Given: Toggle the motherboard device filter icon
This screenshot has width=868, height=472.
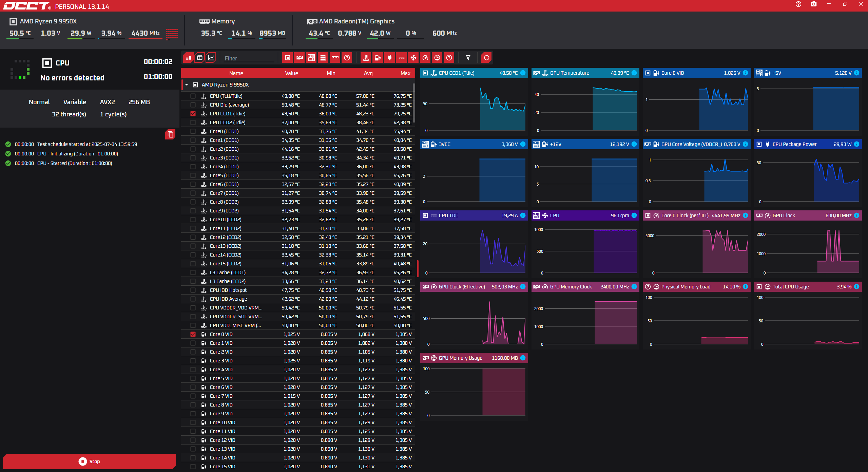Looking at the screenshot, I should (x=311, y=58).
